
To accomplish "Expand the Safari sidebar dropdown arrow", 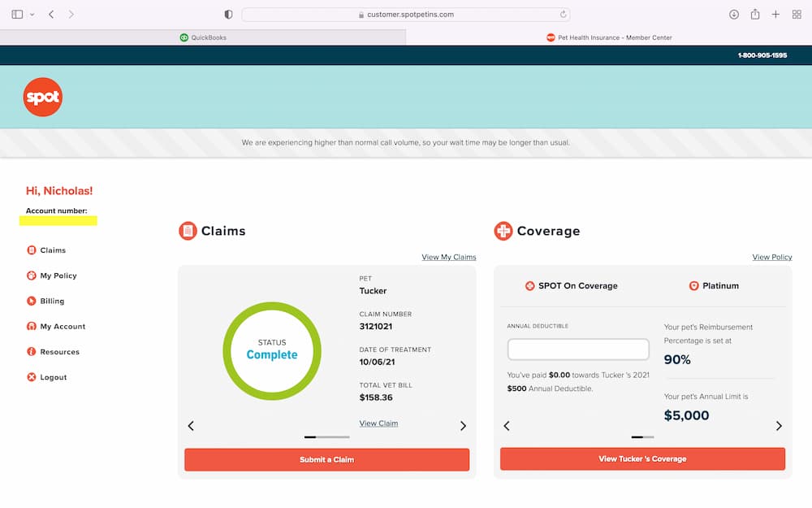I will click(32, 15).
